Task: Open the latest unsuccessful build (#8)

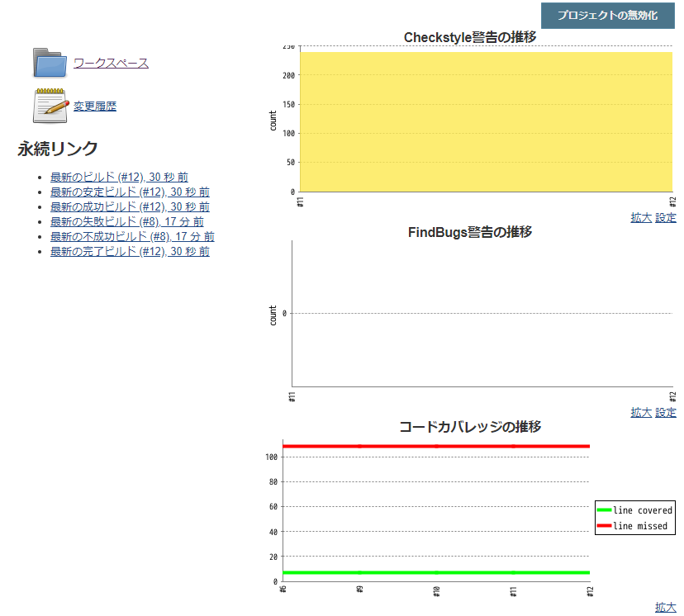Action: click(x=128, y=236)
